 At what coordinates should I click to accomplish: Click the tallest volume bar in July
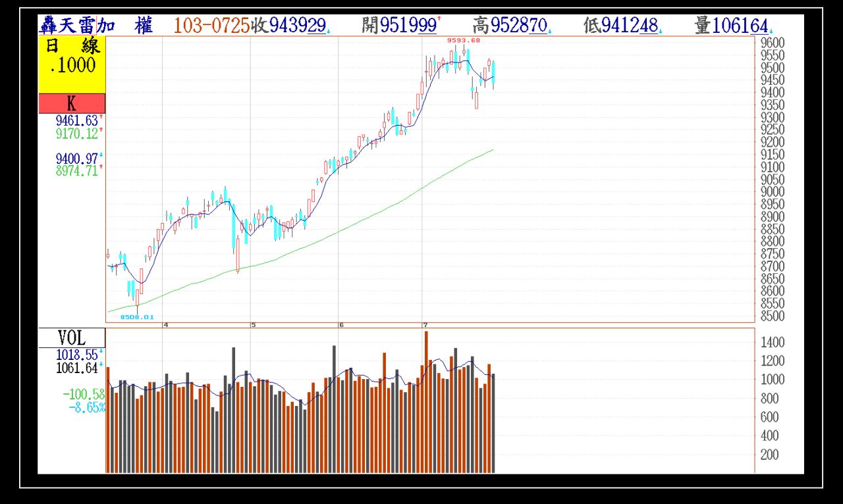click(x=426, y=401)
